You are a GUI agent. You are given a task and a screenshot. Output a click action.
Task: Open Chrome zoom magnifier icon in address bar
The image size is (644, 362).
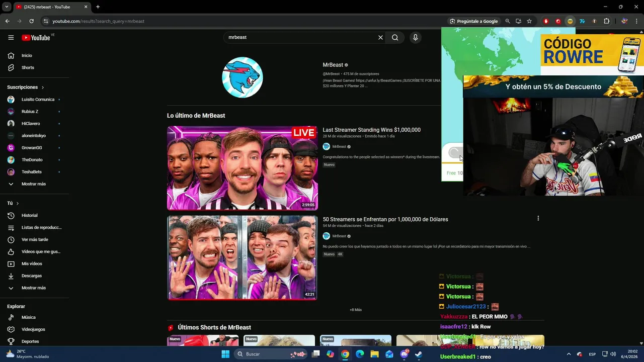(x=507, y=21)
